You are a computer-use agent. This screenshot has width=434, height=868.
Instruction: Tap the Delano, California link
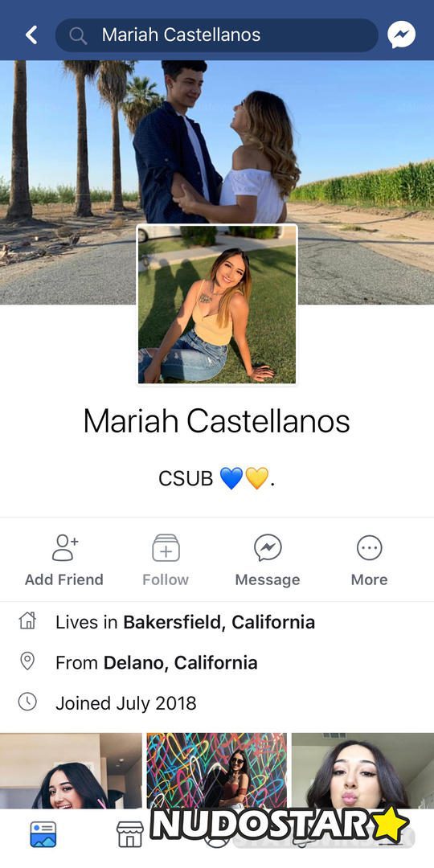(181, 662)
